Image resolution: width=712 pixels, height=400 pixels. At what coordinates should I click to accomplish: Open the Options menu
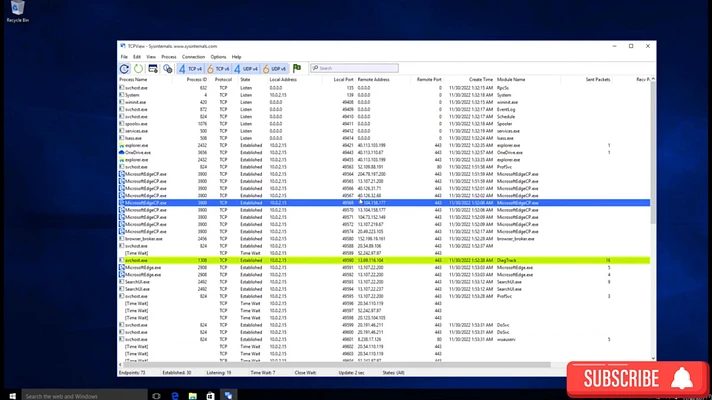point(218,57)
